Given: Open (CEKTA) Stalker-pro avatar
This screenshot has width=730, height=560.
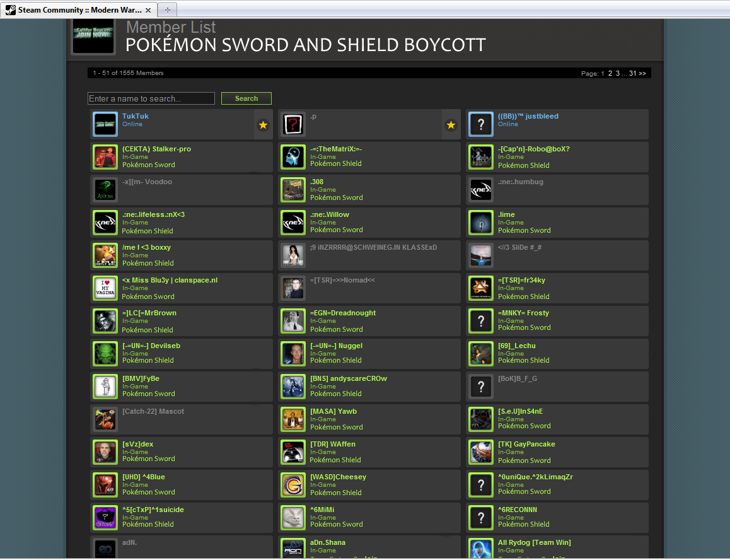Looking at the screenshot, I should point(105,157).
